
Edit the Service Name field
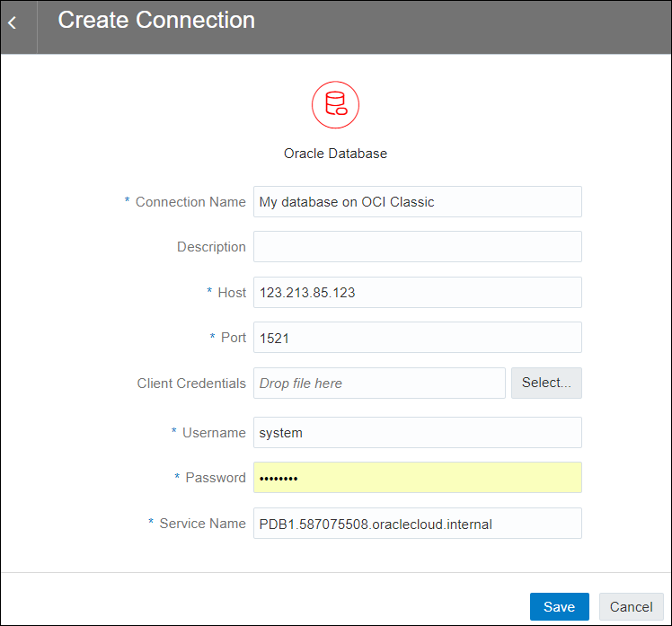click(x=418, y=524)
